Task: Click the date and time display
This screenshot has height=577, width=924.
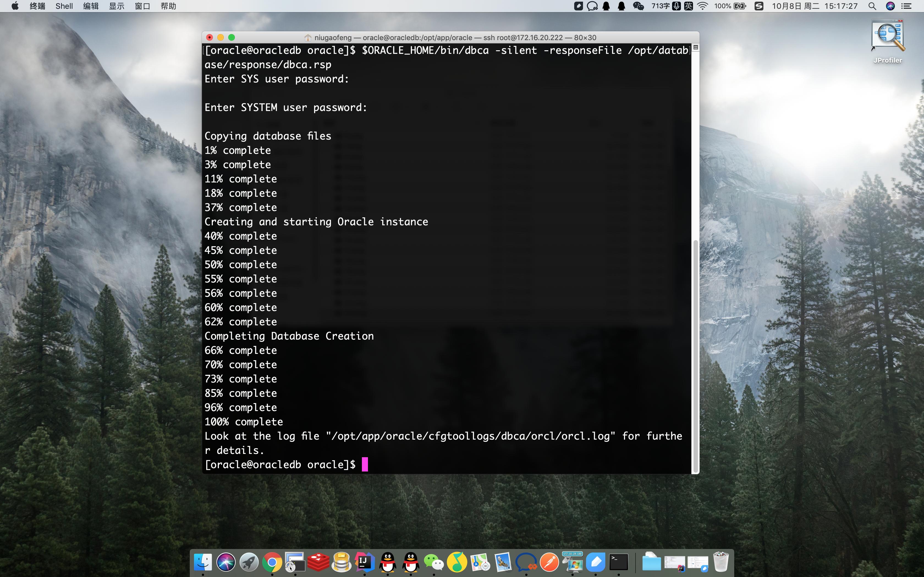Action: [x=815, y=6]
